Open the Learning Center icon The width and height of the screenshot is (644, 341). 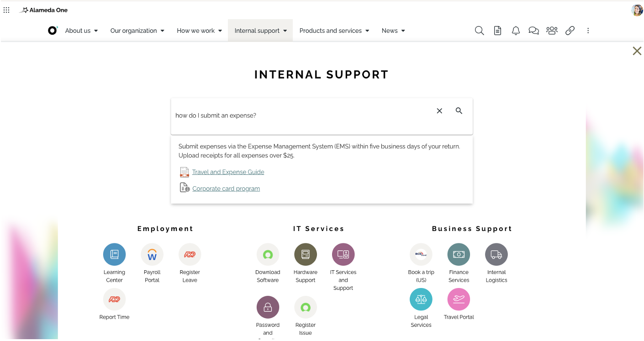click(x=114, y=254)
